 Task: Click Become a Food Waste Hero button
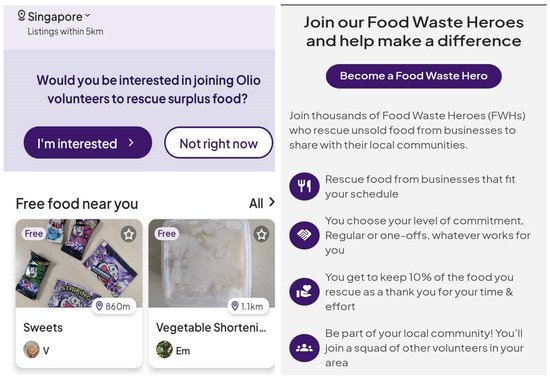click(x=414, y=76)
